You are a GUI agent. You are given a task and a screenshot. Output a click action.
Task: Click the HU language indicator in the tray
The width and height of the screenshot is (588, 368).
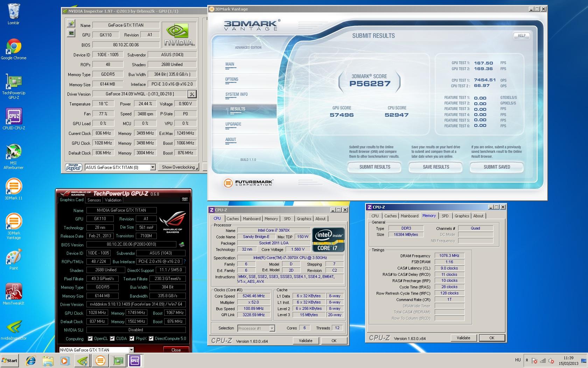coord(518,360)
